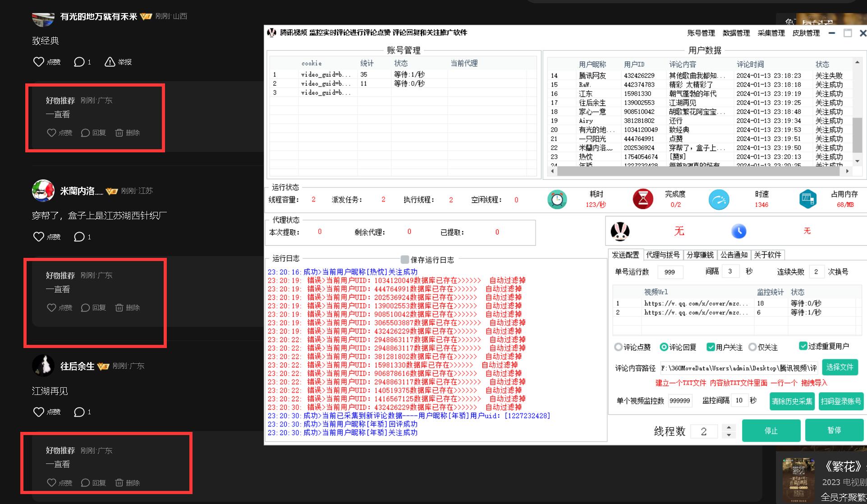Like the 江湖再见 comment with heart icon

click(x=39, y=412)
